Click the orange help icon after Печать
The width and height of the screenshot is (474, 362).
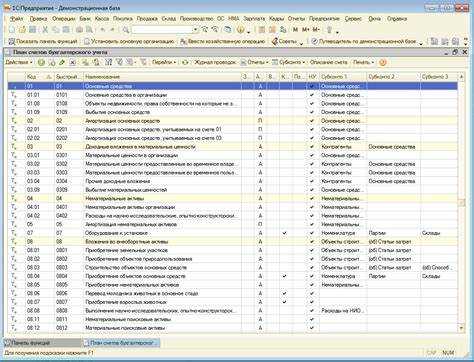click(383, 62)
